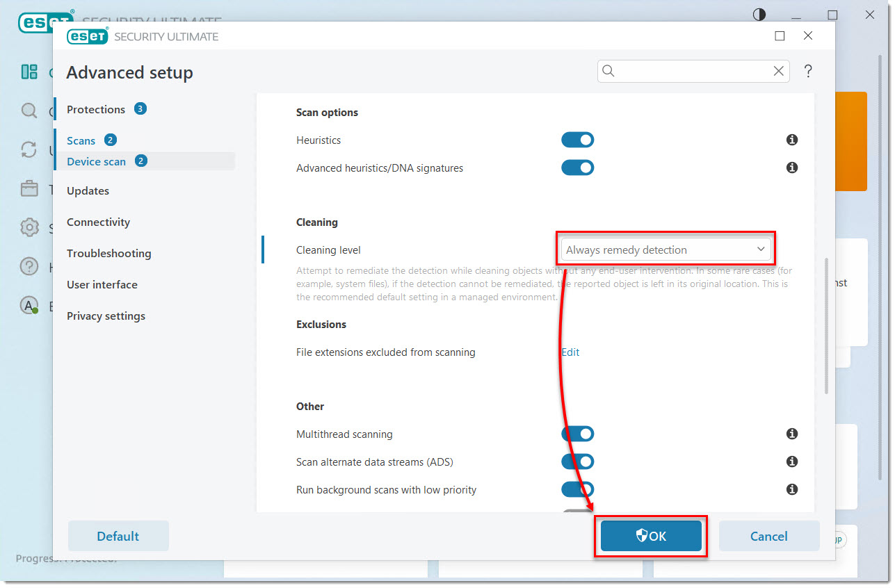Screen dimensions: 895x588
Task: Click the Exclusions heading
Action: tap(321, 325)
